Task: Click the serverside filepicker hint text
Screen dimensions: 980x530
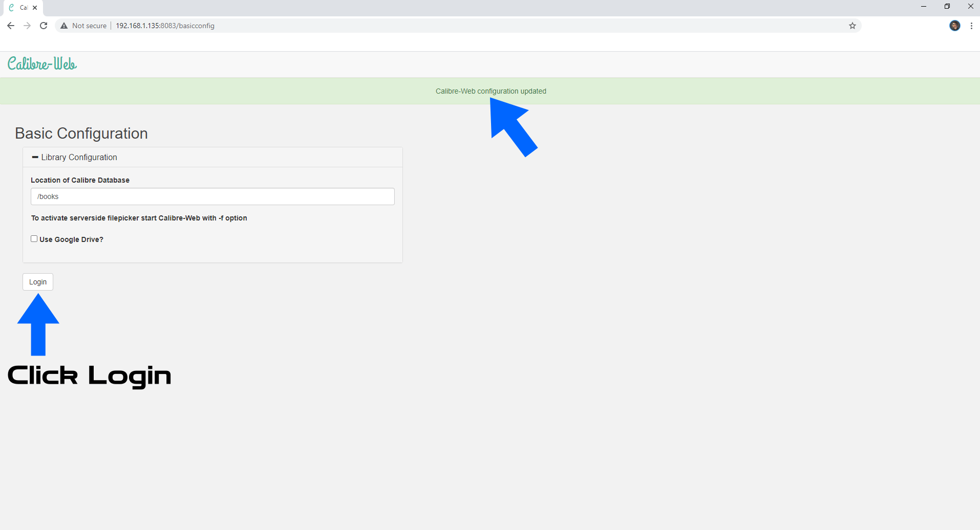Action: [139, 218]
